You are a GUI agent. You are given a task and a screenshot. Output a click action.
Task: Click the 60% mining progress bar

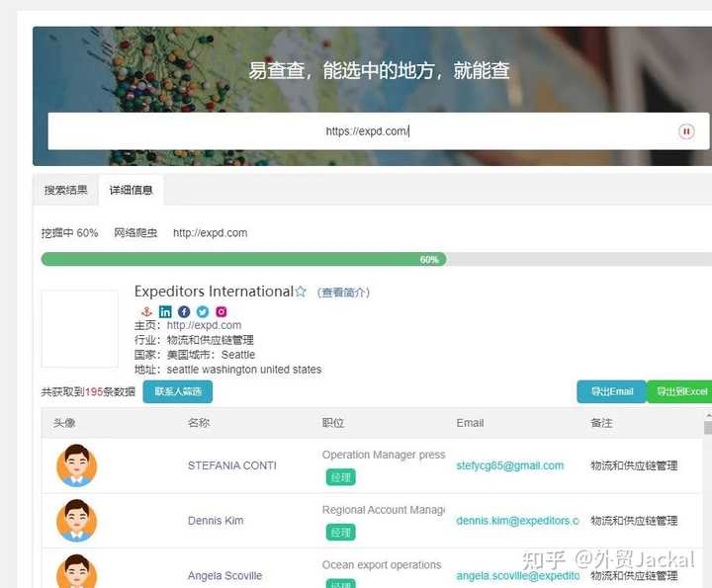click(377, 260)
